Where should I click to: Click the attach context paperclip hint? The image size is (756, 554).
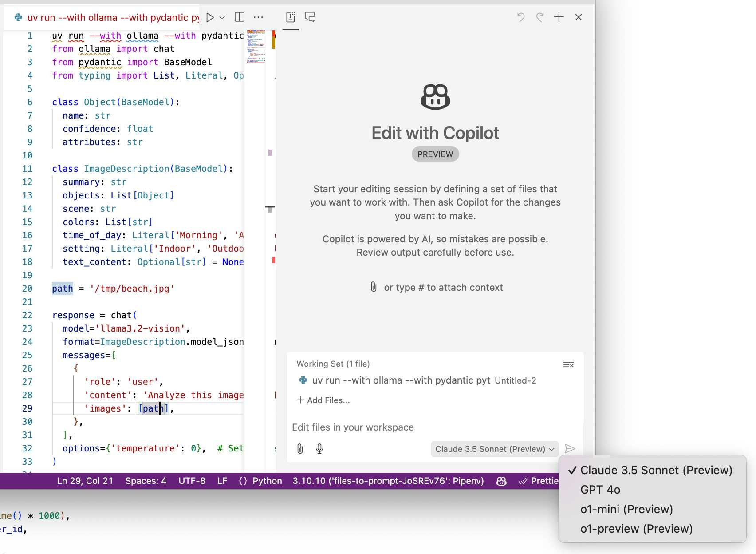click(x=374, y=287)
